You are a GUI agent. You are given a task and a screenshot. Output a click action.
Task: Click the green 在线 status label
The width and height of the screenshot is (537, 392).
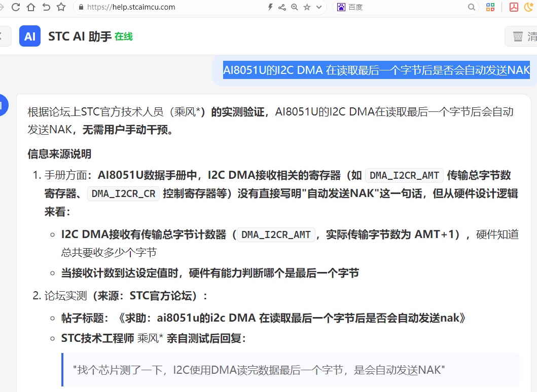pyautogui.click(x=124, y=36)
